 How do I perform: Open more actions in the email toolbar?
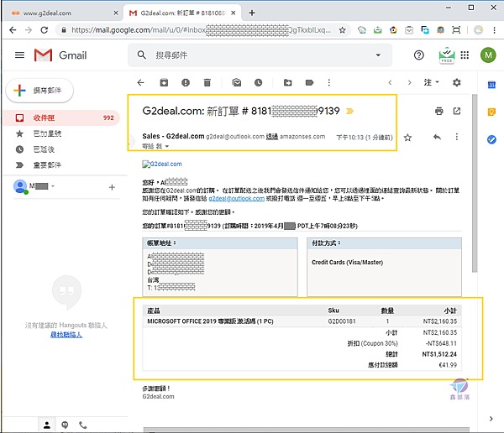click(328, 82)
